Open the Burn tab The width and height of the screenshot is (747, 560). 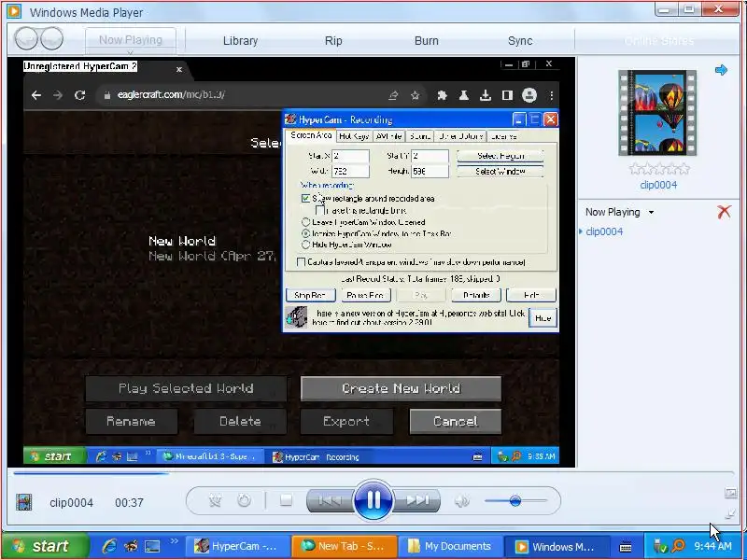pos(427,41)
